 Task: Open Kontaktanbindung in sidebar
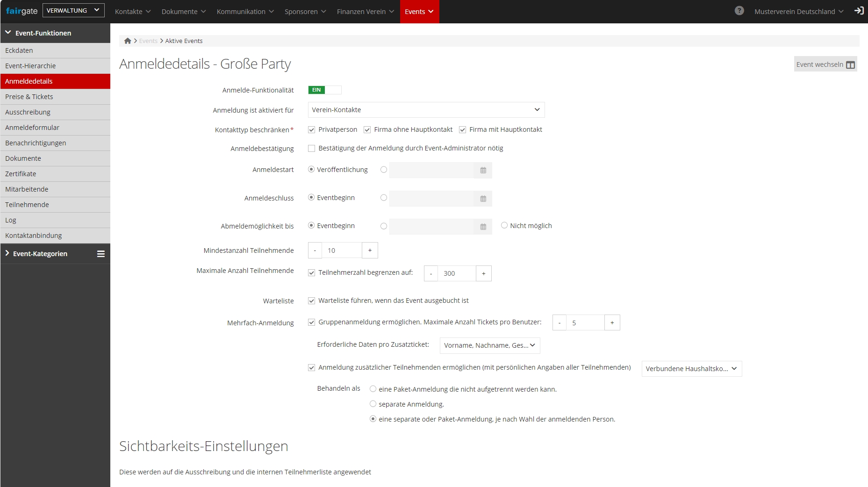click(x=55, y=236)
